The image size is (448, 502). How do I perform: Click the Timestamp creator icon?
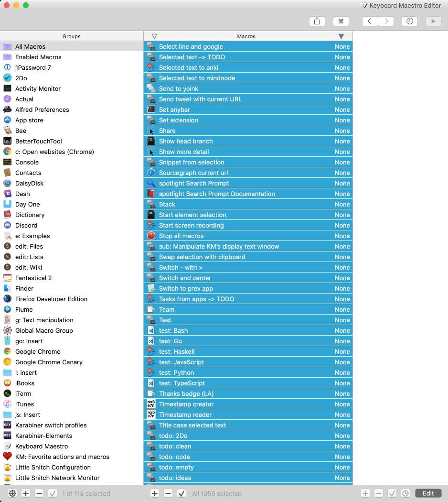pos(151,404)
